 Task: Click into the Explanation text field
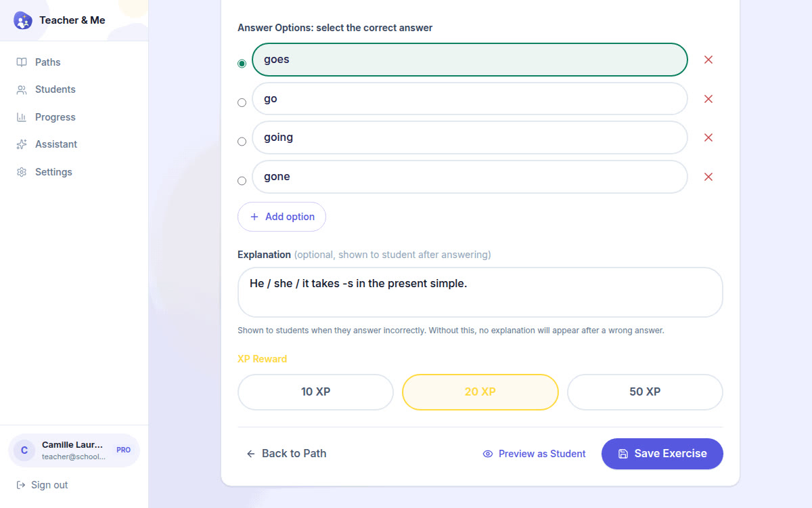[480, 293]
